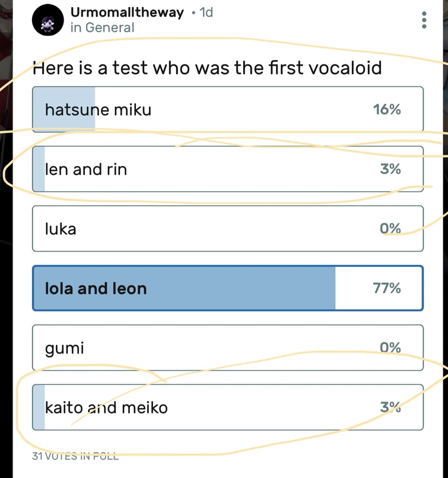
Task: Select kaito and meiko
Action: [x=228, y=407]
